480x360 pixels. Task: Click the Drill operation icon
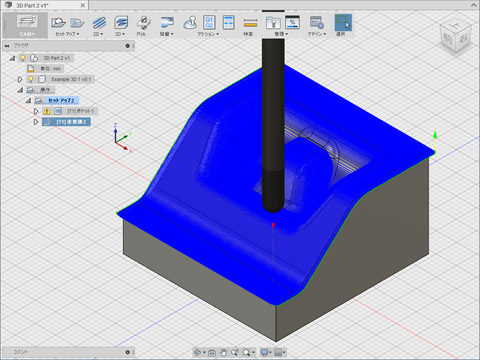click(144, 23)
